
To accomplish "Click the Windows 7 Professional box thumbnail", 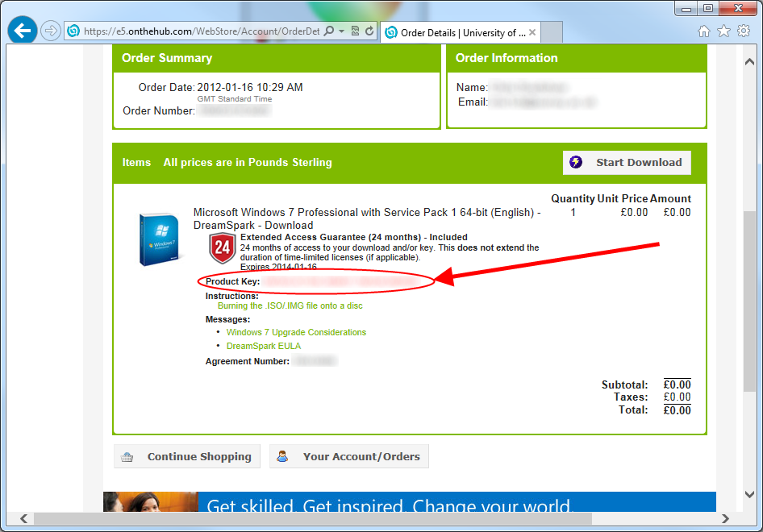I will [x=159, y=239].
